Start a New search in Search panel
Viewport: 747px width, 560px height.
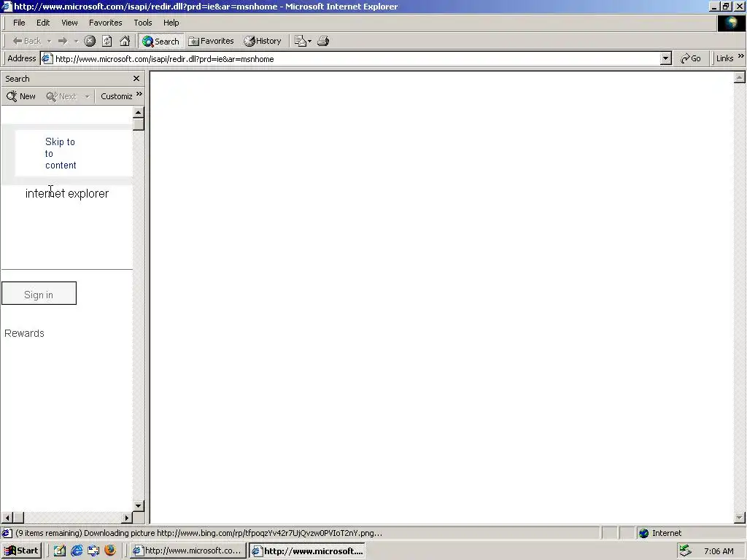[x=21, y=96]
